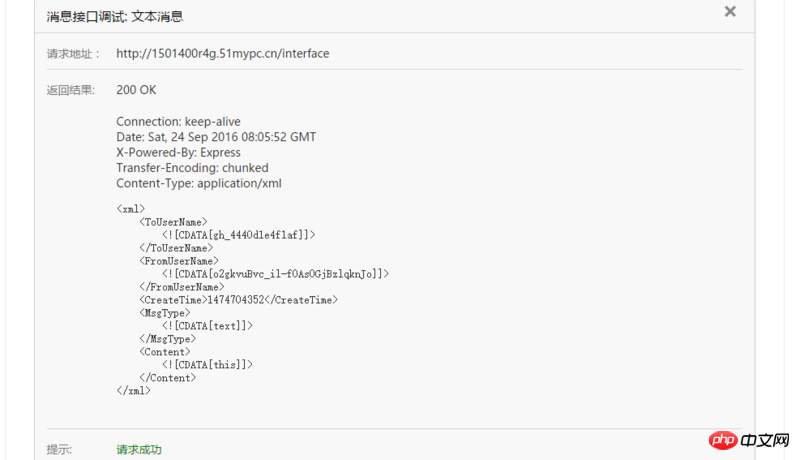Click the 请求地址 label

(73, 54)
